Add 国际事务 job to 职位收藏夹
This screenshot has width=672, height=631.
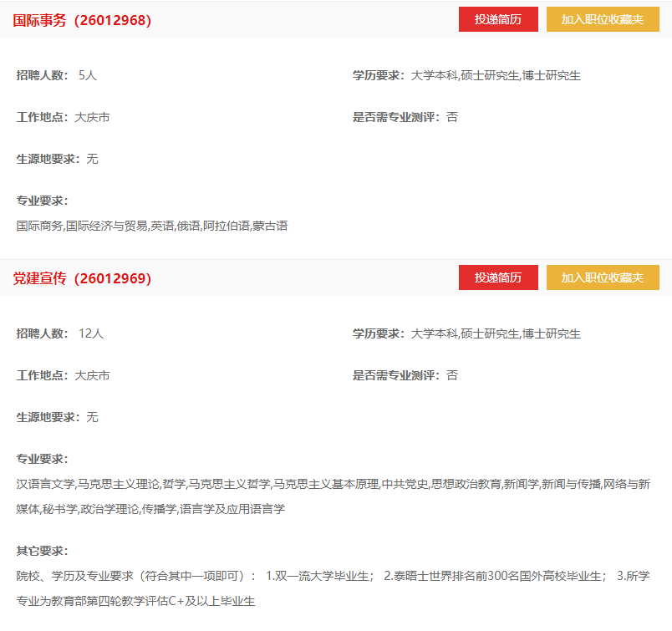(x=603, y=19)
